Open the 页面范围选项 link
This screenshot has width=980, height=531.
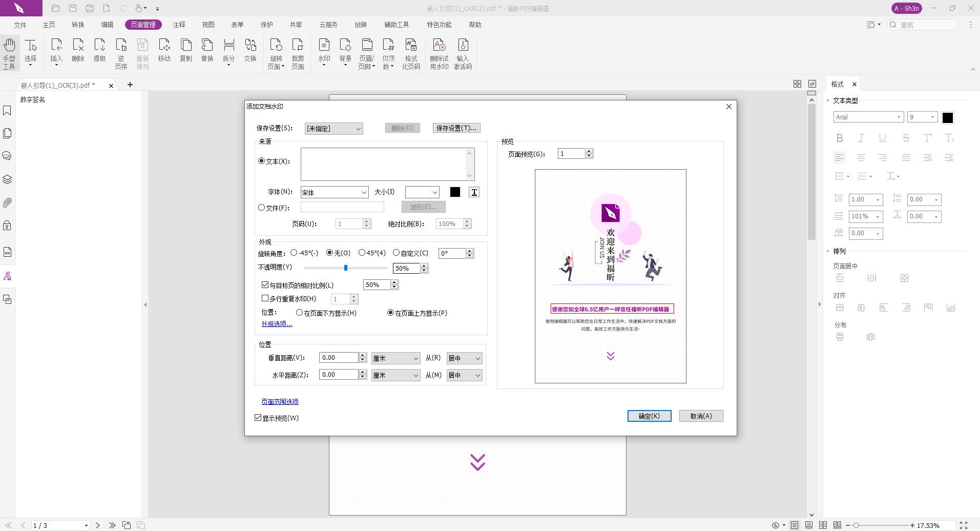coord(280,402)
